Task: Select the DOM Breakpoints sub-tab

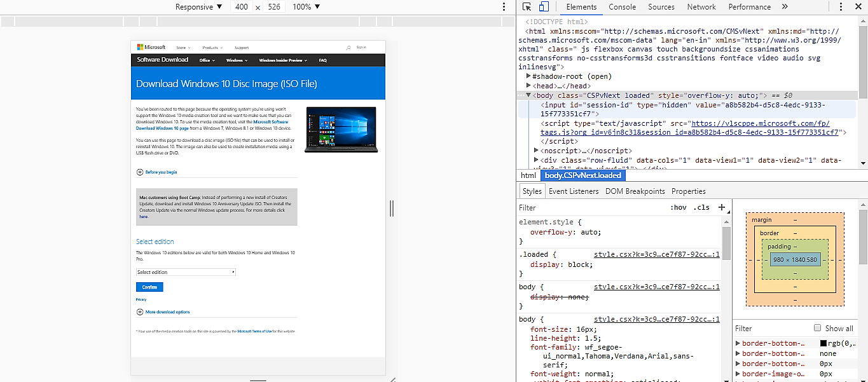Action: [x=635, y=191]
